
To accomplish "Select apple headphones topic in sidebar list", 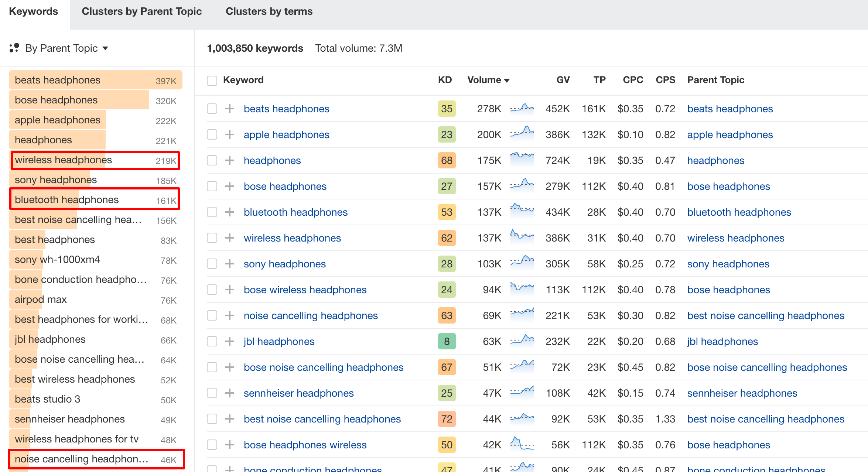I will [x=96, y=120].
